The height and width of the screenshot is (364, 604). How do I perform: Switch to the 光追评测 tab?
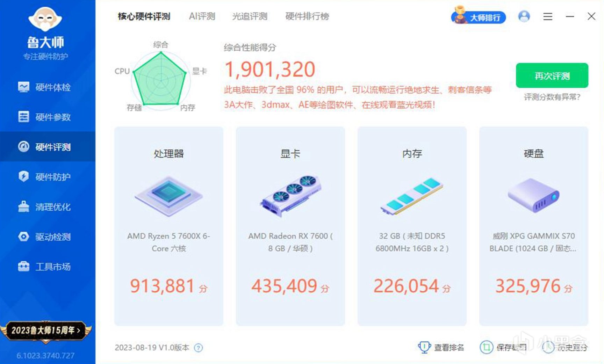click(x=250, y=16)
